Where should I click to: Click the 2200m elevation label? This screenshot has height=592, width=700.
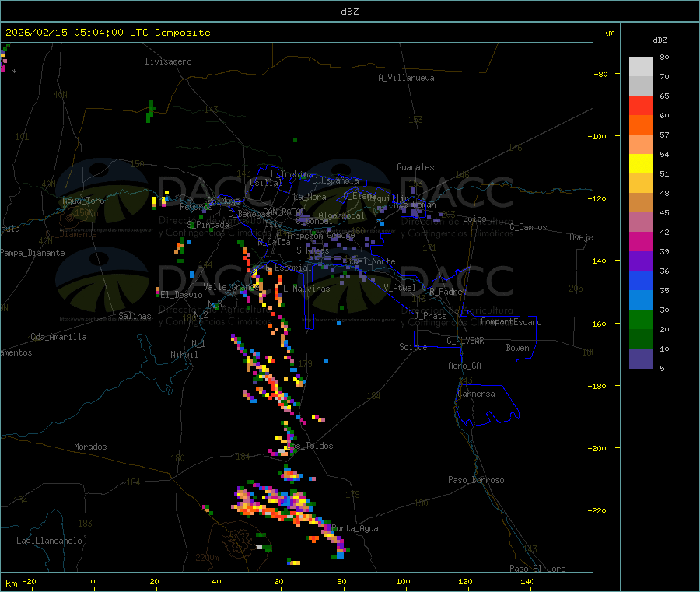pyautogui.click(x=207, y=558)
